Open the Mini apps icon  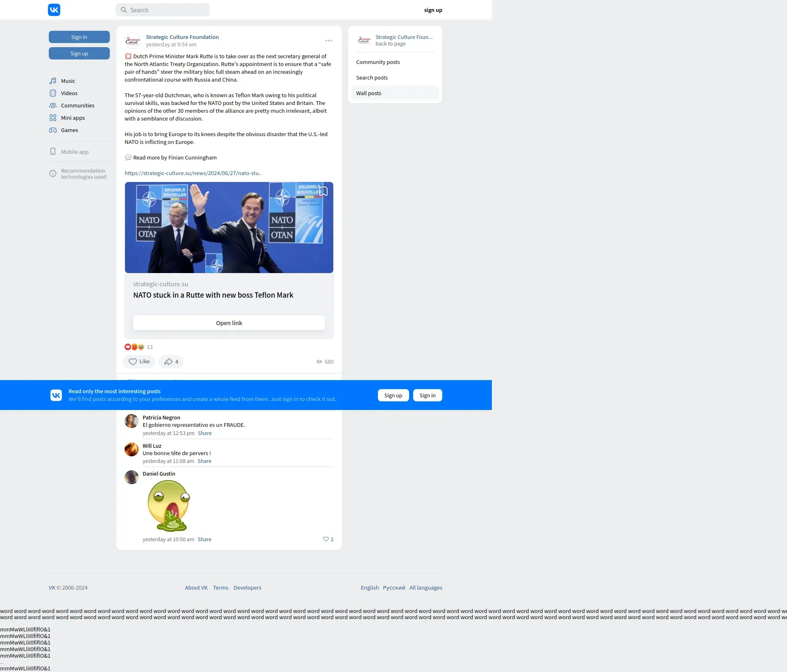pyautogui.click(x=53, y=118)
